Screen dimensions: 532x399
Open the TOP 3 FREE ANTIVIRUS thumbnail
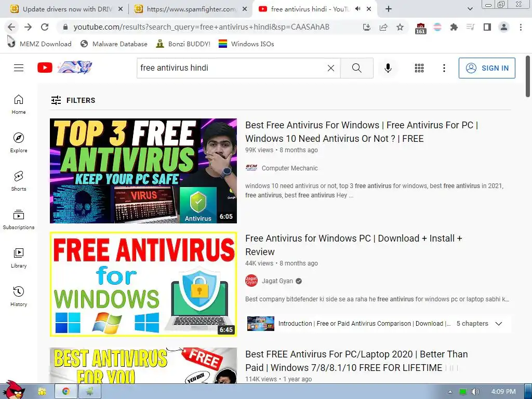click(x=143, y=170)
